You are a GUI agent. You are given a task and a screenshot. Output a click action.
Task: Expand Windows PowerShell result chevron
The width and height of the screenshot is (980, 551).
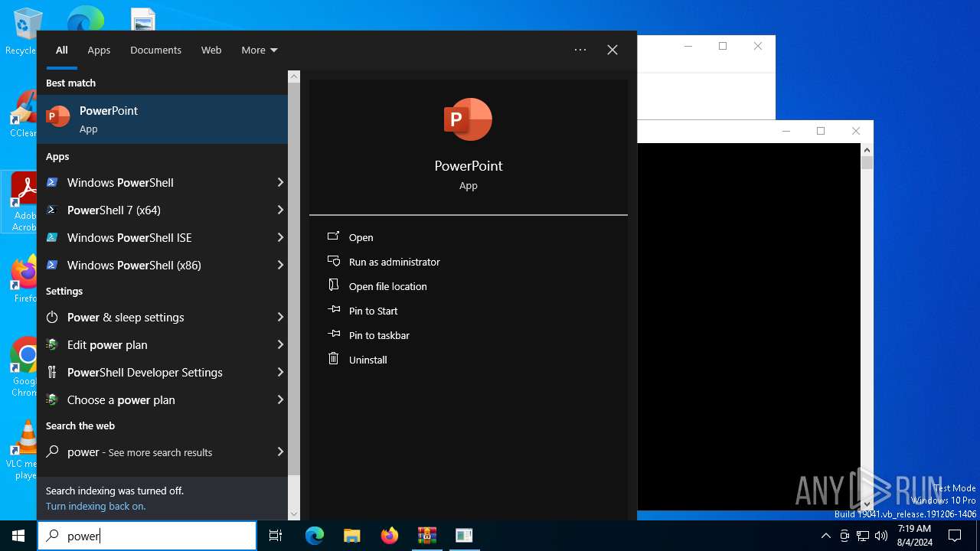click(x=280, y=182)
